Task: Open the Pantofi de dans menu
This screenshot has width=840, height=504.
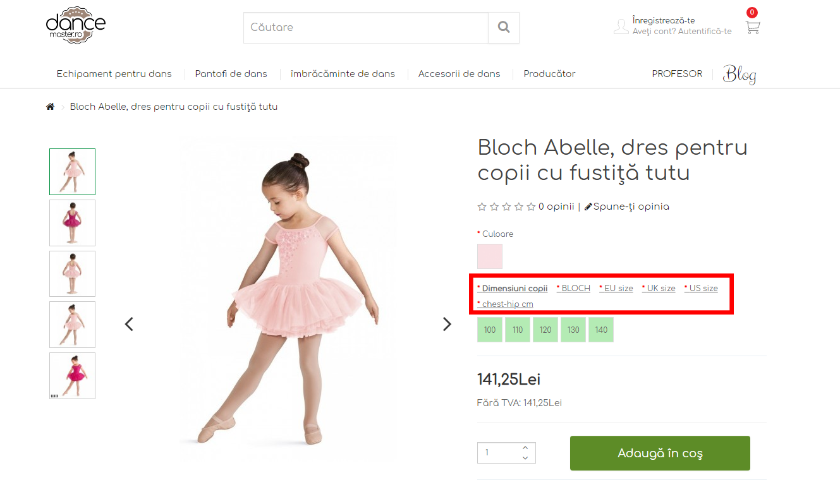Action: 231,74
